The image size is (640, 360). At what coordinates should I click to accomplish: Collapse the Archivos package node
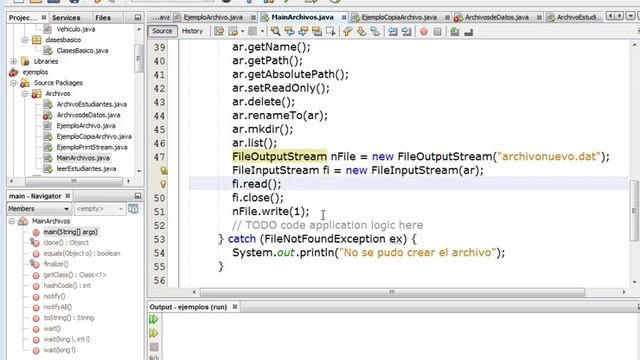(x=24, y=93)
